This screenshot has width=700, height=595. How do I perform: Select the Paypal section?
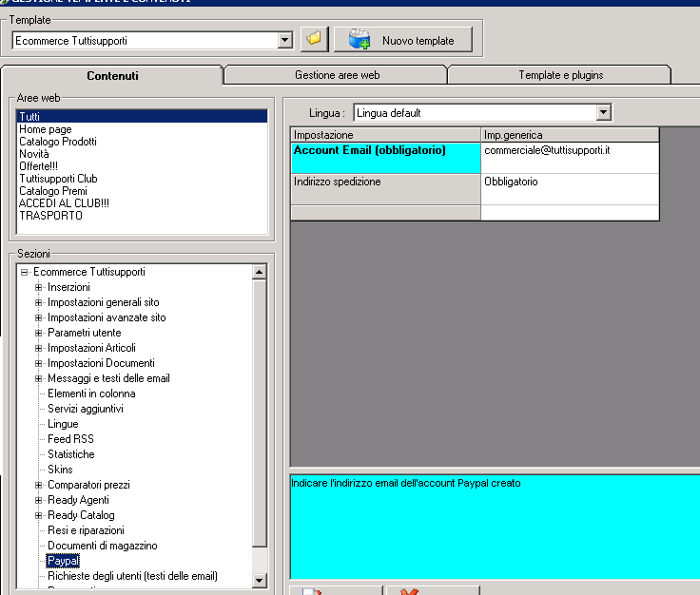pos(63,561)
